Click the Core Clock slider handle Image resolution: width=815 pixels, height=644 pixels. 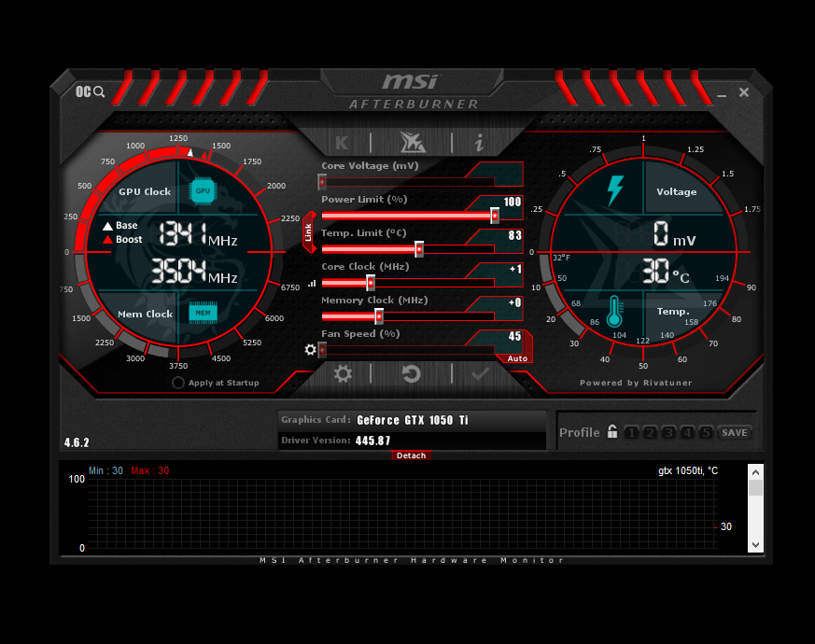click(371, 283)
